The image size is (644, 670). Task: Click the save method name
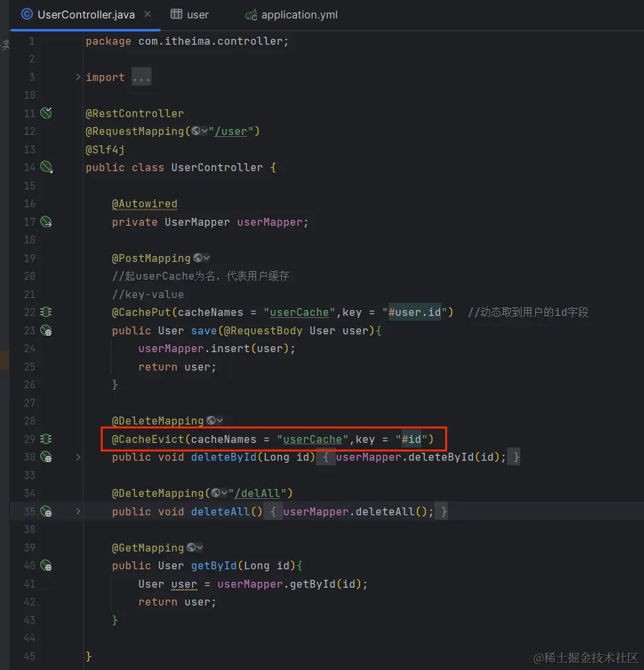coord(204,331)
